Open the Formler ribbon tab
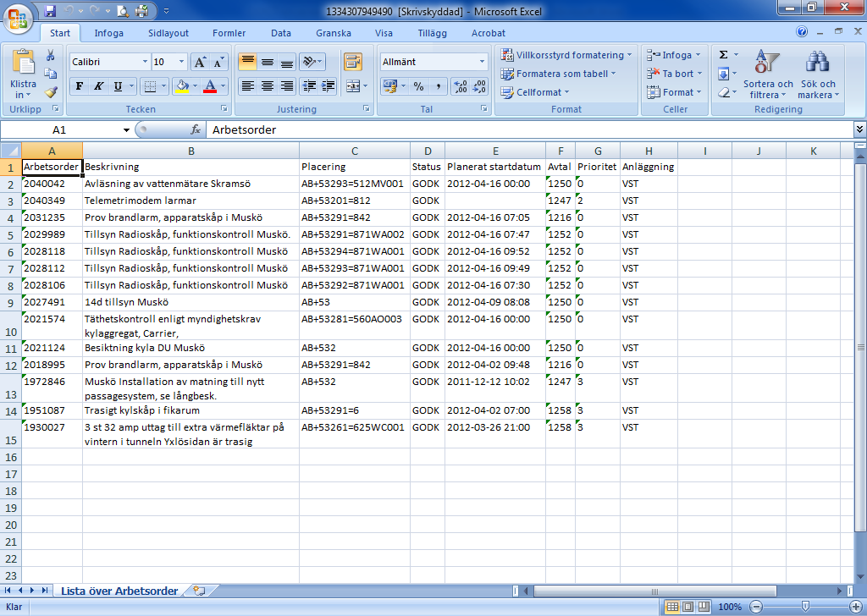The image size is (867, 616). pyautogui.click(x=229, y=33)
